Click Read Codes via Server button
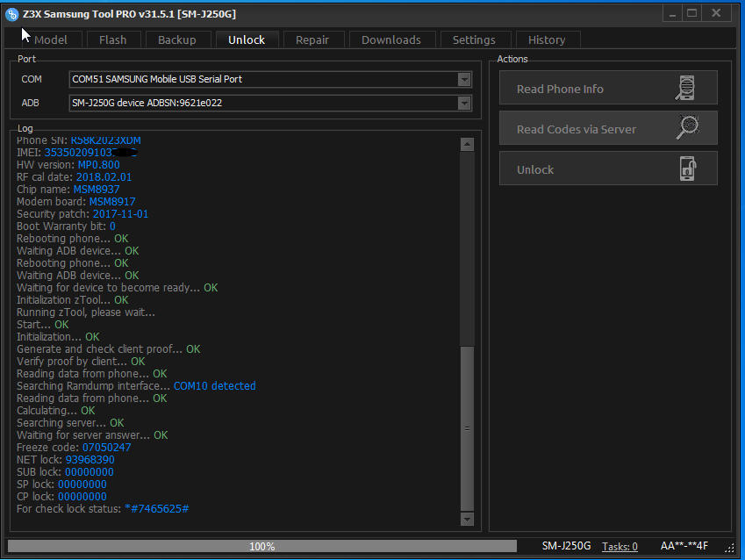The height and width of the screenshot is (560, 745). coord(608,128)
